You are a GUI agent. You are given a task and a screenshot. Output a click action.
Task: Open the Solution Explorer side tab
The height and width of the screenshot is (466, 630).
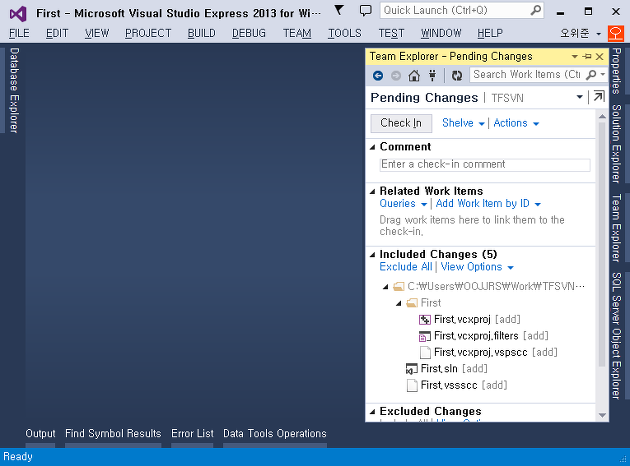tap(616, 144)
